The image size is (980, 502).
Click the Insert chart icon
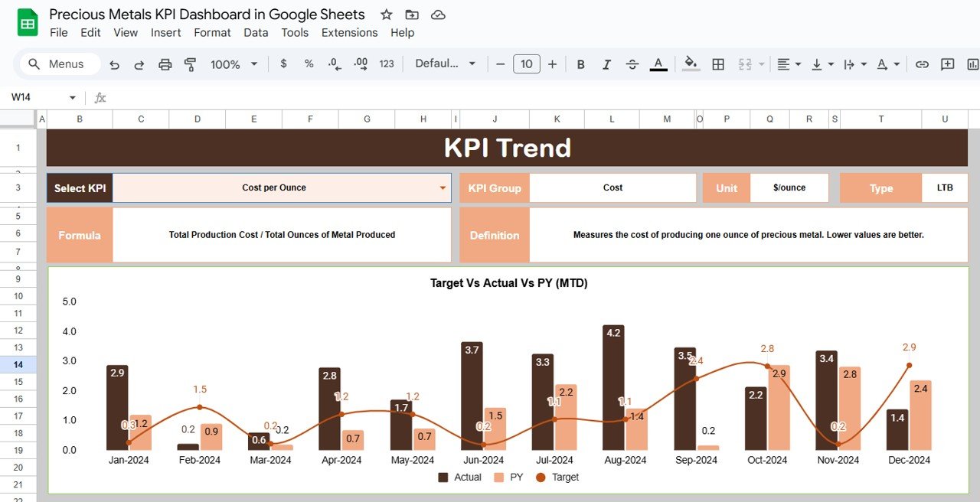pos(972,64)
